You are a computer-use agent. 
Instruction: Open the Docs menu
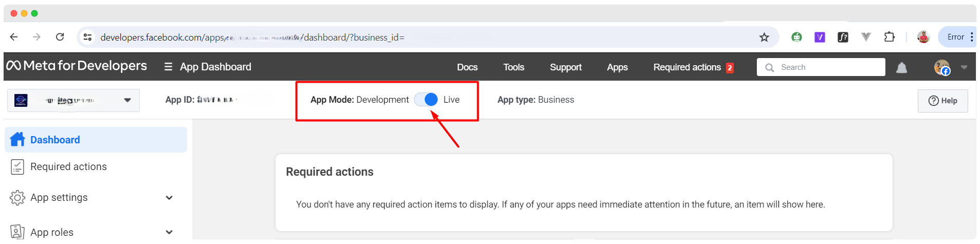coord(467,67)
